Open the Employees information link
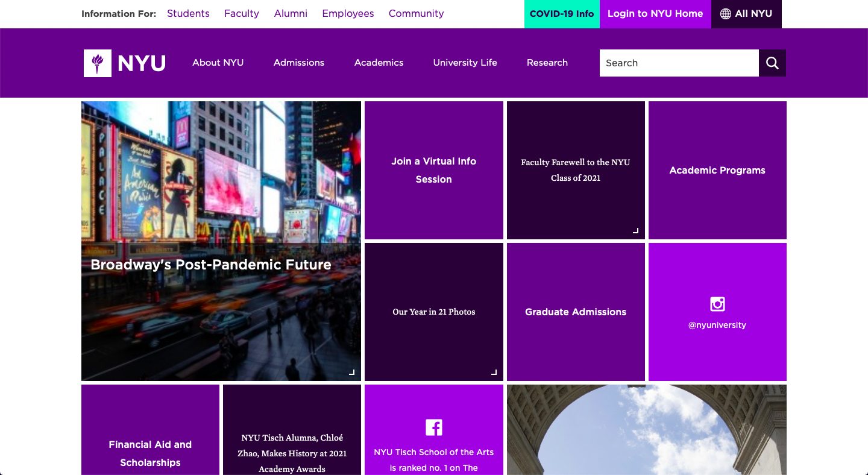This screenshot has width=868, height=475. point(348,13)
